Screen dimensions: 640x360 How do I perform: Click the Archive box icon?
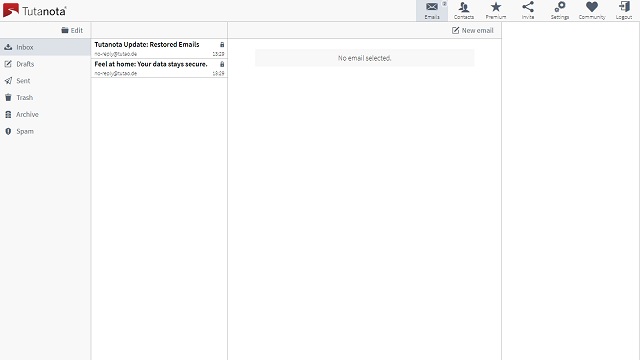coord(8,114)
